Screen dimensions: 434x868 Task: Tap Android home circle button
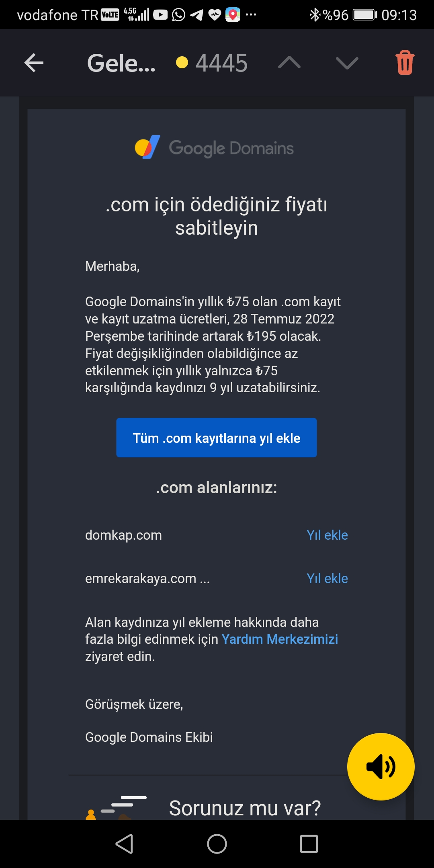point(217,843)
